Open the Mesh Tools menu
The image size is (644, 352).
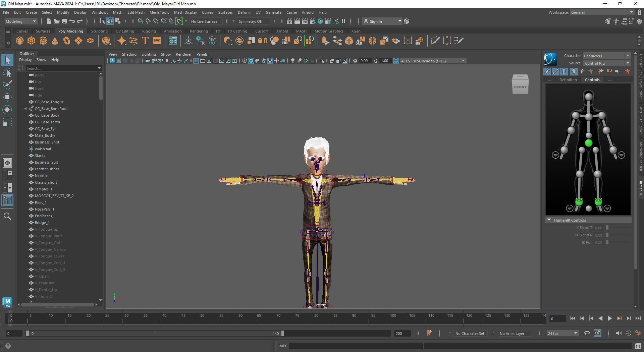pyautogui.click(x=159, y=12)
